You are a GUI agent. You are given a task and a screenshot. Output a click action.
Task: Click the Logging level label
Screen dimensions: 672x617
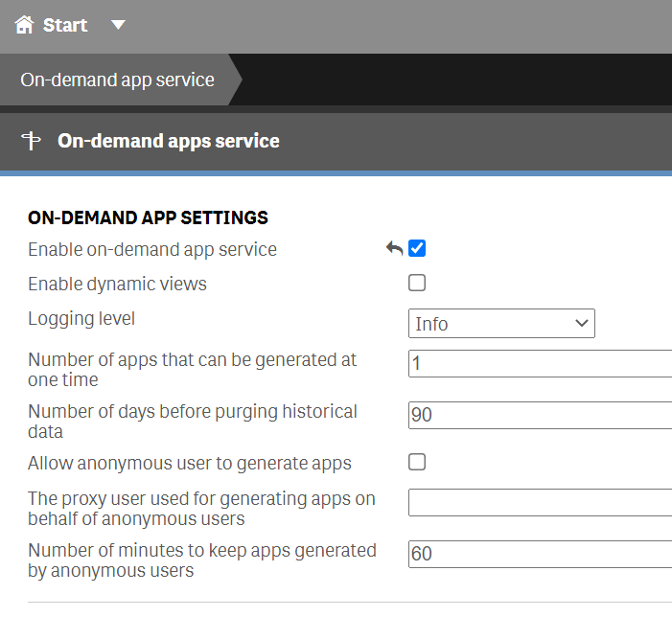(x=81, y=319)
